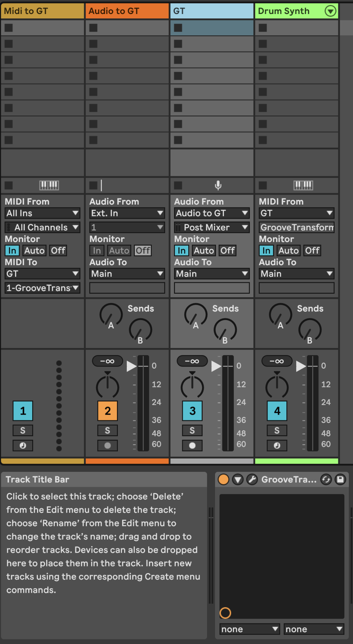Click the save preset disk icon

tap(340, 479)
